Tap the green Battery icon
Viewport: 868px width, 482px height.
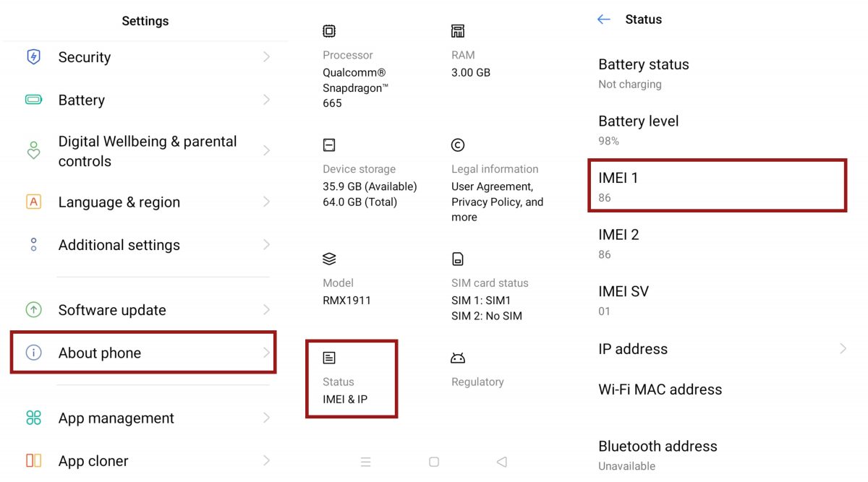coord(33,100)
